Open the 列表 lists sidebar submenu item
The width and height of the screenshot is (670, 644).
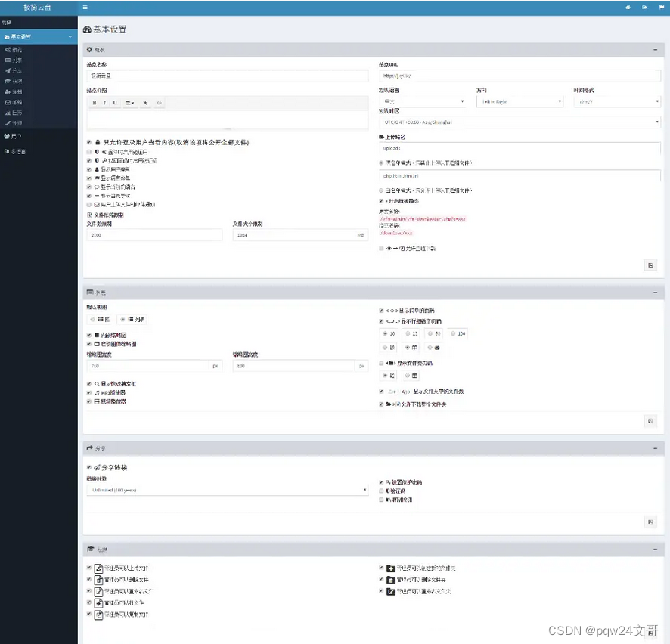tap(14, 60)
